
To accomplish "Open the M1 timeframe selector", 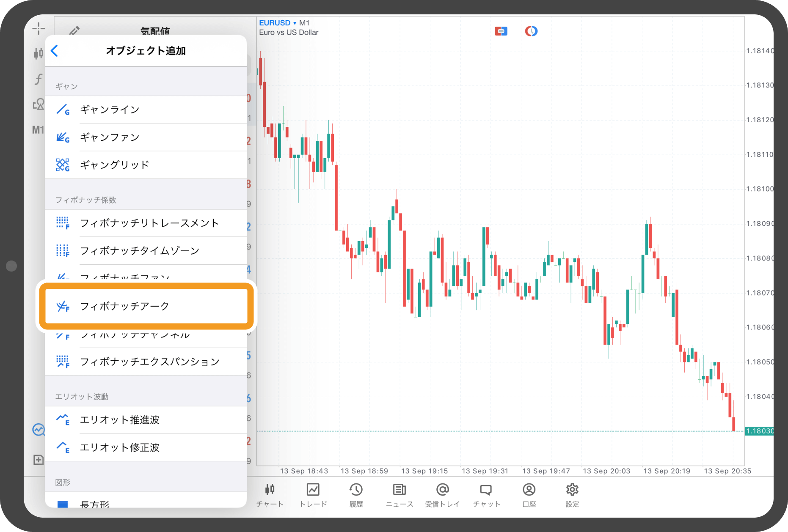I will (39, 130).
